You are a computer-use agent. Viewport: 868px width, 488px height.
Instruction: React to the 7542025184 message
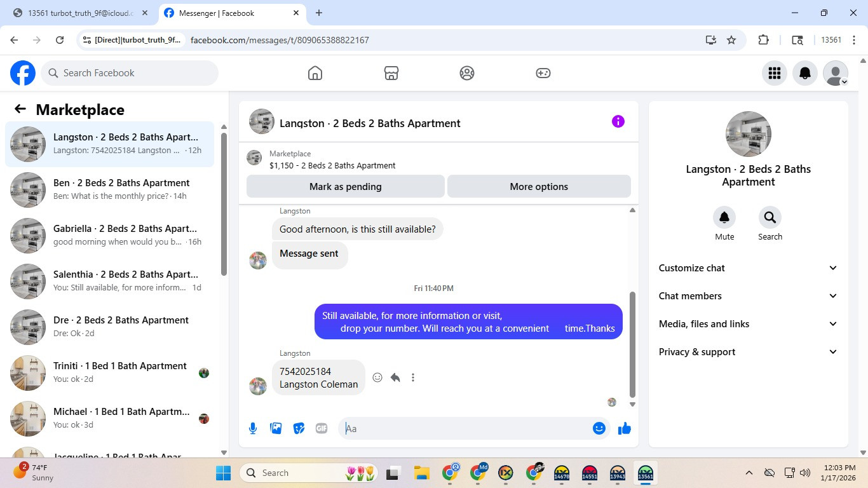(377, 377)
